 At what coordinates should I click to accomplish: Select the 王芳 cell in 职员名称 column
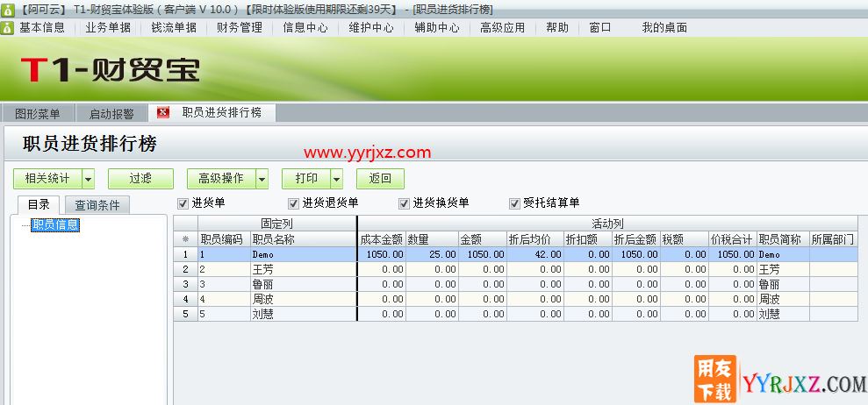304,269
